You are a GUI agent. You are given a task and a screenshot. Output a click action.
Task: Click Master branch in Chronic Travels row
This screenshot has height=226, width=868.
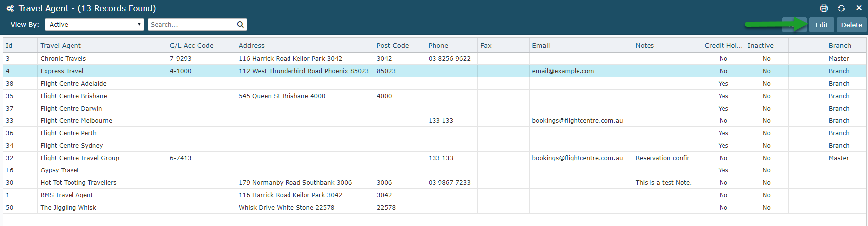coord(839,58)
